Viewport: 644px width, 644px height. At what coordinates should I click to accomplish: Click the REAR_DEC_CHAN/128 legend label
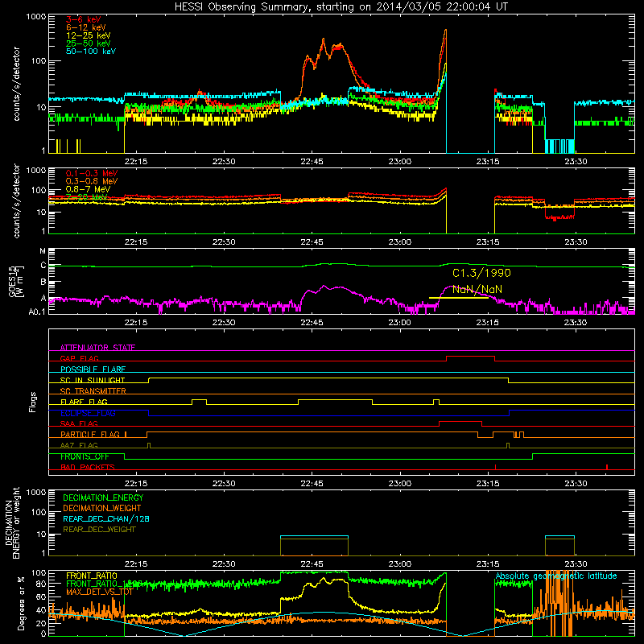[x=106, y=518]
